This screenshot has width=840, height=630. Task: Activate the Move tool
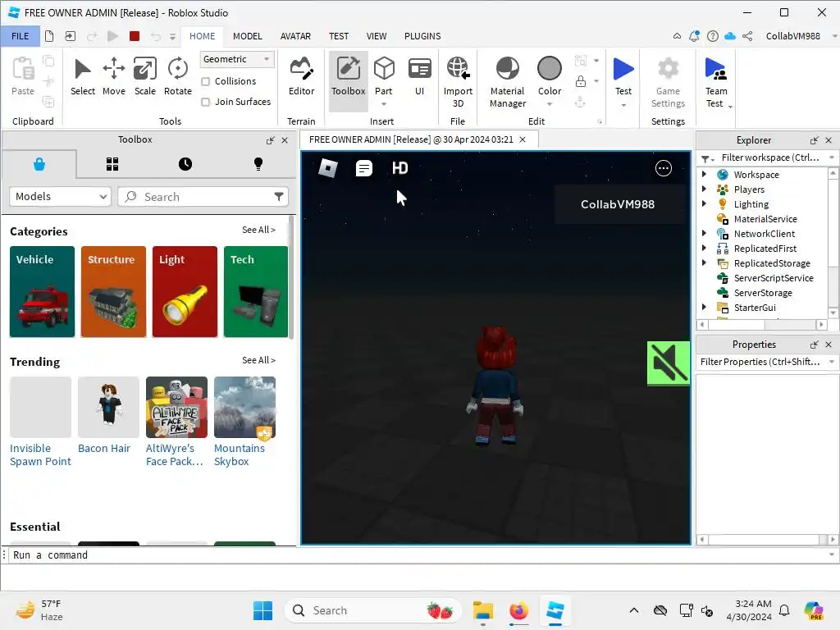[x=113, y=76]
